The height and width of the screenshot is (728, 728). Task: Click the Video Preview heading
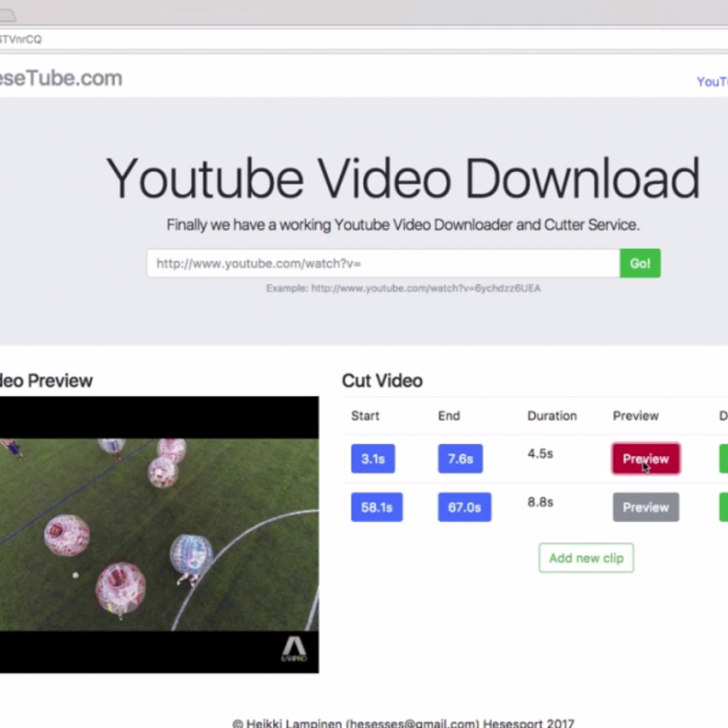tap(46, 381)
